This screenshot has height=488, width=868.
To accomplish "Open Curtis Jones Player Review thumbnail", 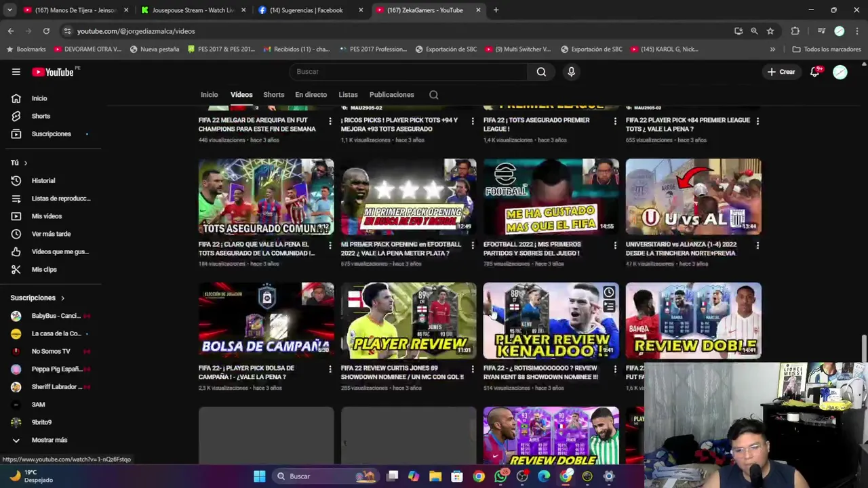I will (408, 321).
